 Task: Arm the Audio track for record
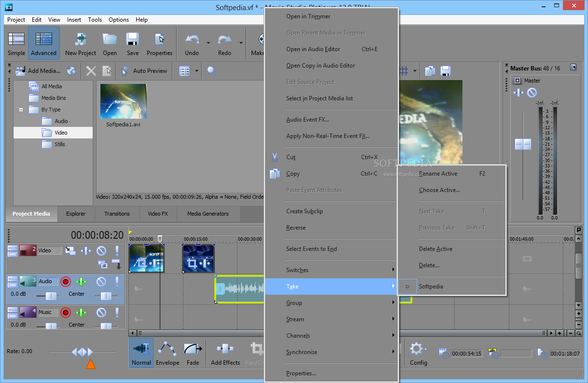point(66,282)
